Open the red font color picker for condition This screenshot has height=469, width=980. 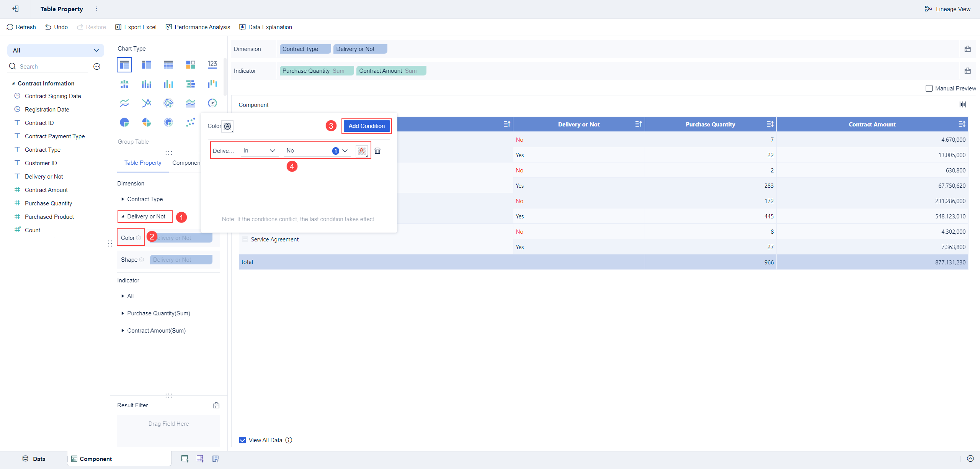tap(361, 151)
